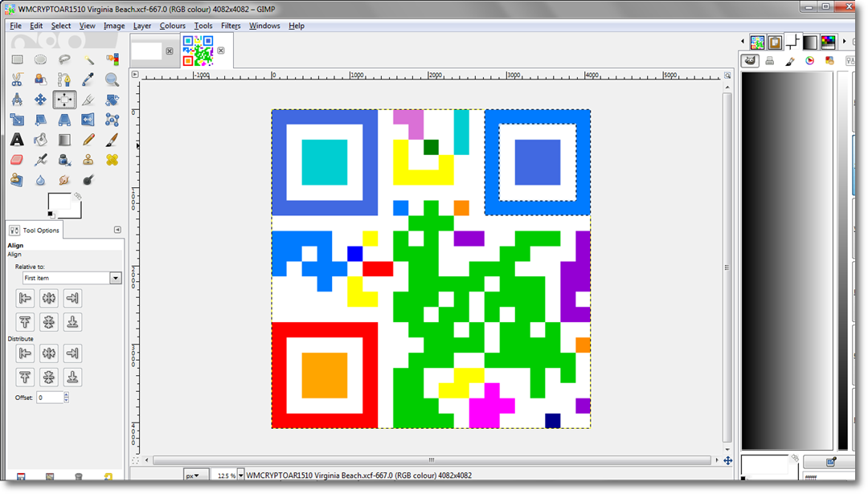Choose the Scissors Select tool
The width and height of the screenshot is (868, 494).
pyautogui.click(x=17, y=80)
